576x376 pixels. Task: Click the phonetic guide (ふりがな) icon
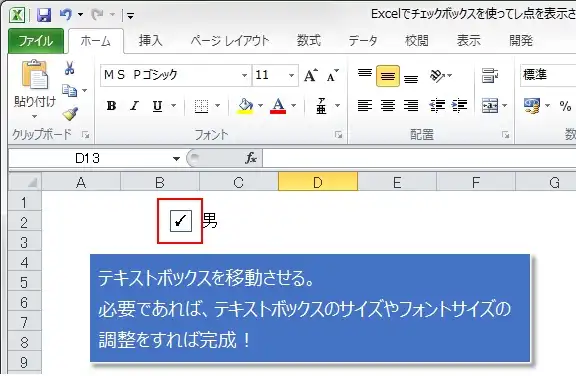click(x=321, y=106)
